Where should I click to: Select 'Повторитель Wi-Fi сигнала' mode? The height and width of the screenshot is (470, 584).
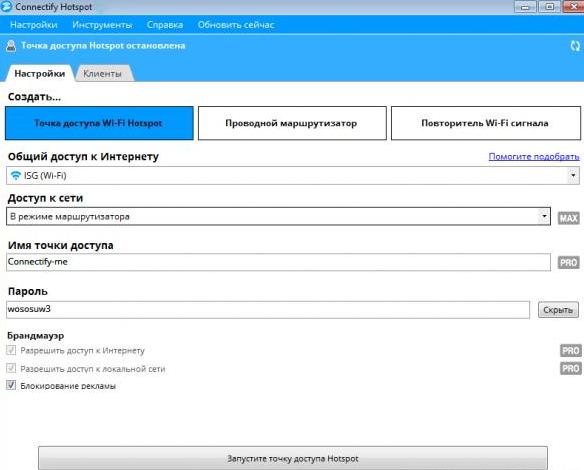click(x=486, y=123)
